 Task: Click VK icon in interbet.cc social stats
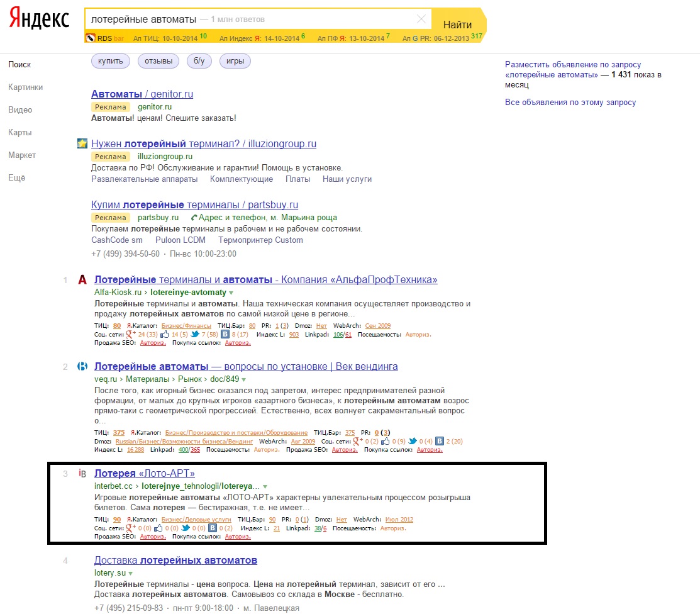(213, 528)
